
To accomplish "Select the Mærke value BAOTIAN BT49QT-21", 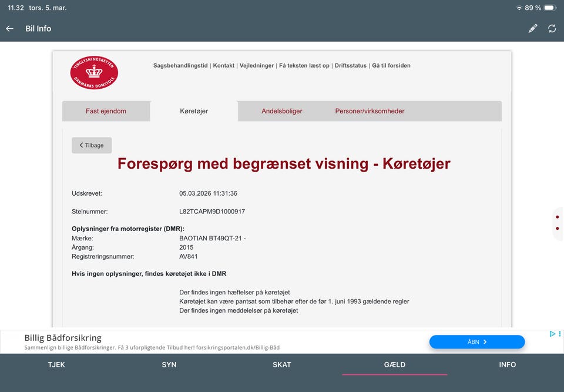I will coord(212,238).
